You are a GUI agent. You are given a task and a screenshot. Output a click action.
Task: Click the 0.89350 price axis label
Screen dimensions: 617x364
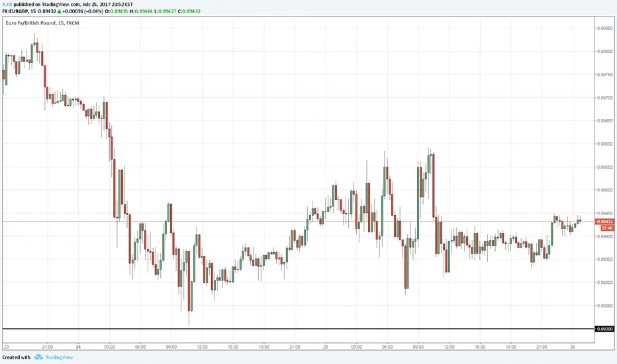tap(605, 259)
